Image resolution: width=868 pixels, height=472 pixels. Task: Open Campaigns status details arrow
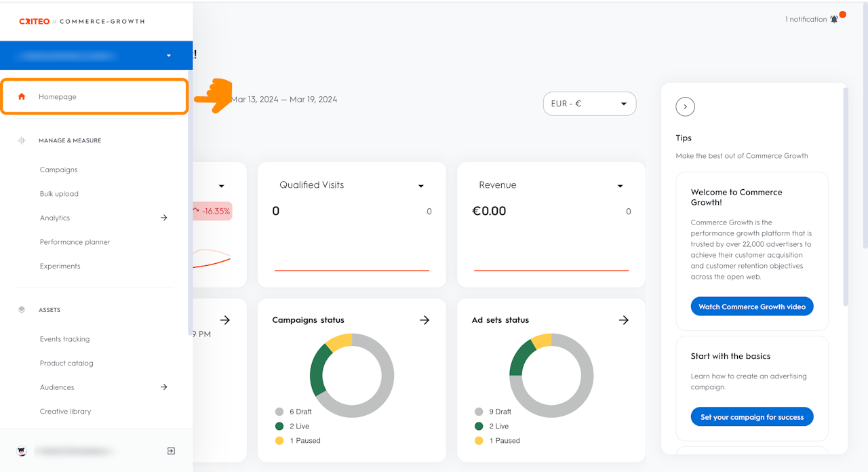[x=425, y=320]
